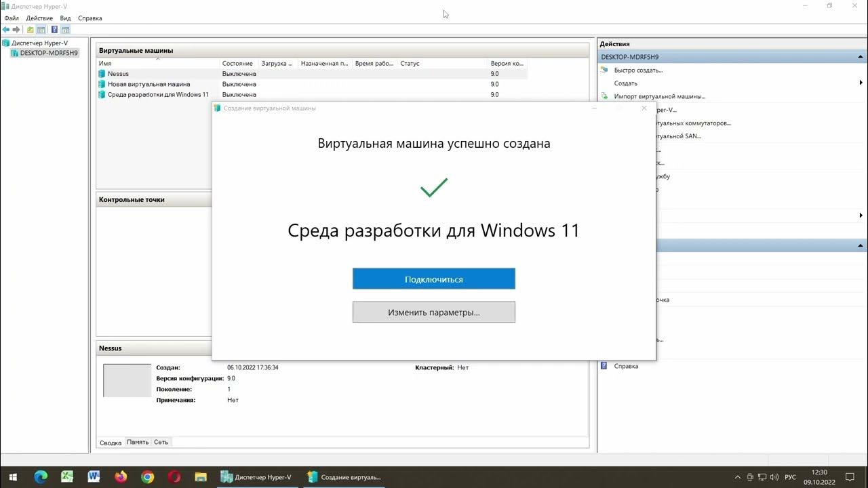Screen dimensions: 868x488
Task: Click the Изменить параметры button
Action: pos(434,312)
